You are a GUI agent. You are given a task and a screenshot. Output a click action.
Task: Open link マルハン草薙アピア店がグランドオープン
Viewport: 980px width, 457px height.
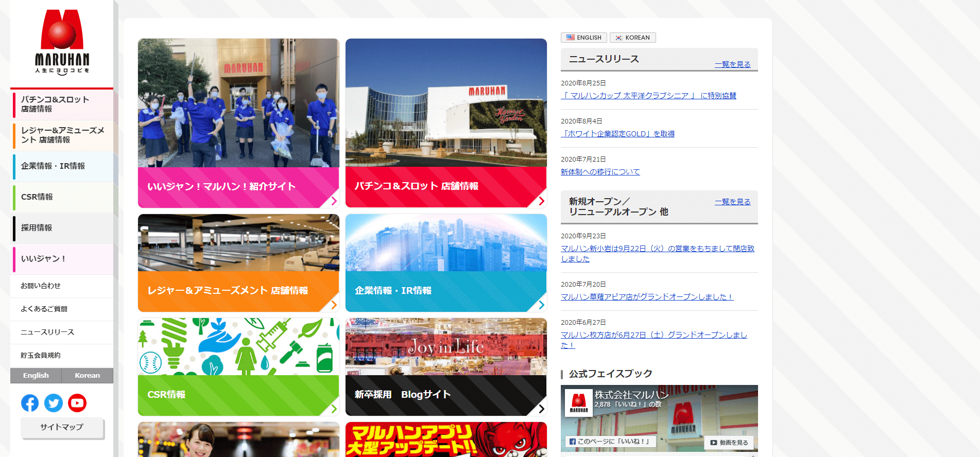(647, 297)
